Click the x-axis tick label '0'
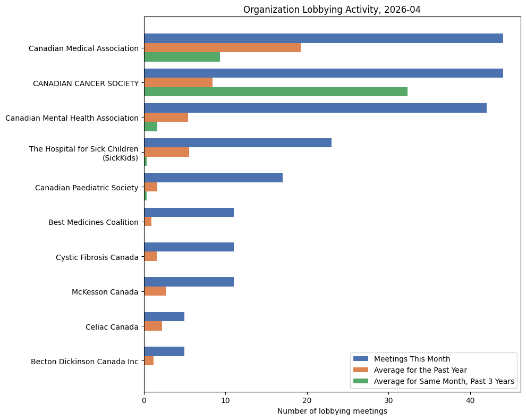526x420 pixels. (144, 400)
